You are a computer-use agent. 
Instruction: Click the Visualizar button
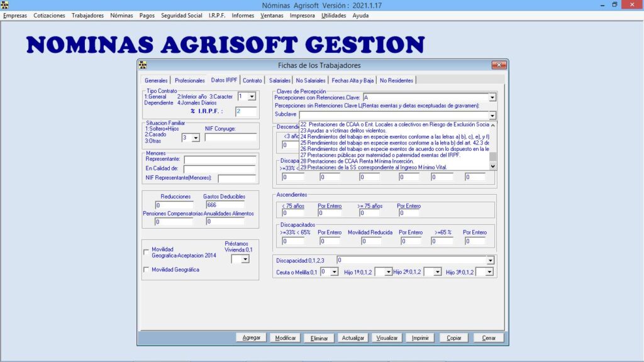tap(387, 337)
